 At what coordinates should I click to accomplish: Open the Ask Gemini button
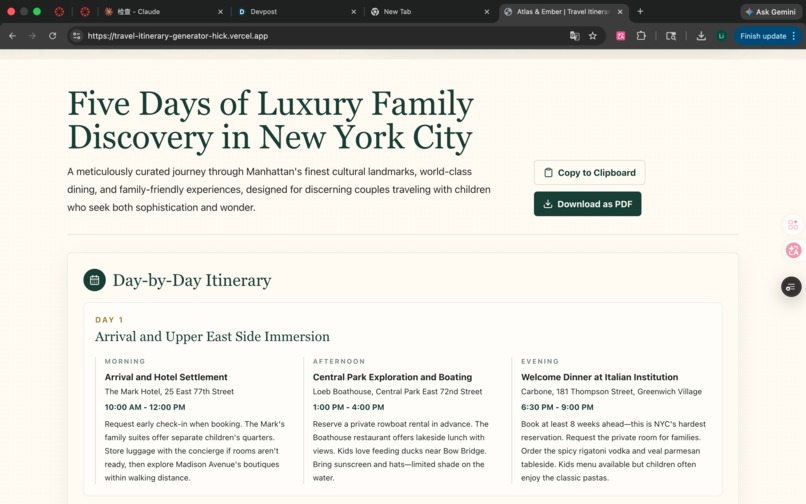point(771,12)
